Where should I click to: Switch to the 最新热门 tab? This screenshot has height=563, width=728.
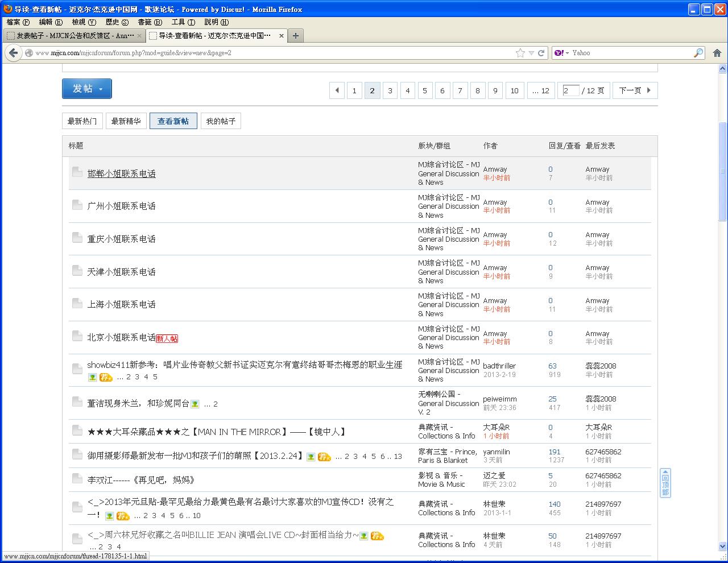[x=82, y=121]
